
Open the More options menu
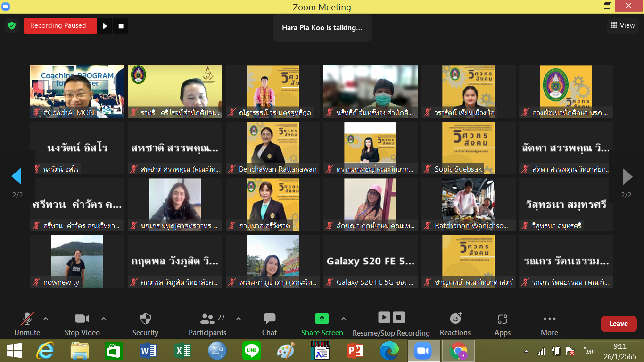(550, 324)
